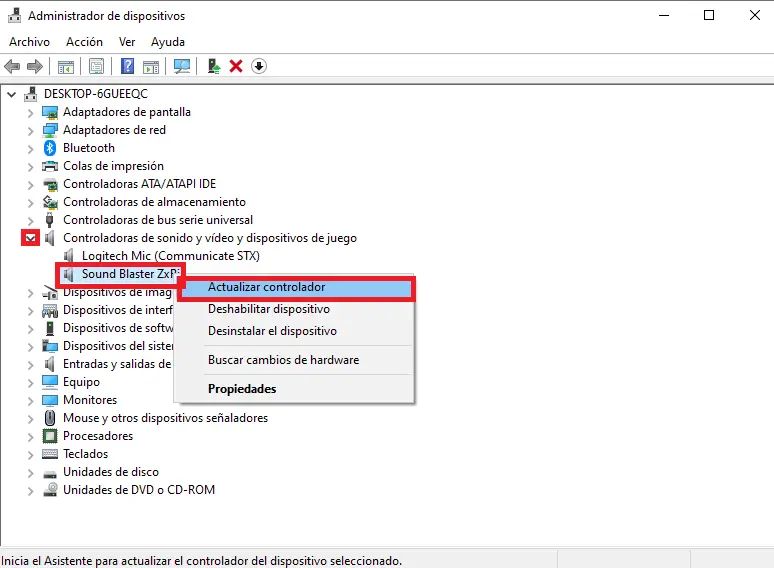Click the Colas de impresión printer icon
The height and width of the screenshot is (568, 774).
pos(50,166)
